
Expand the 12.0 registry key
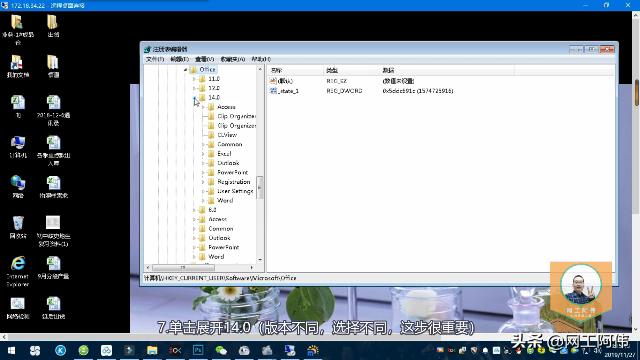click(x=194, y=88)
